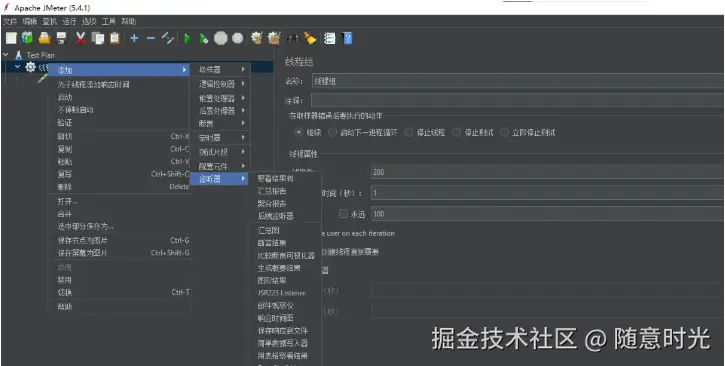Open the 定时器 submenu

tap(221, 138)
